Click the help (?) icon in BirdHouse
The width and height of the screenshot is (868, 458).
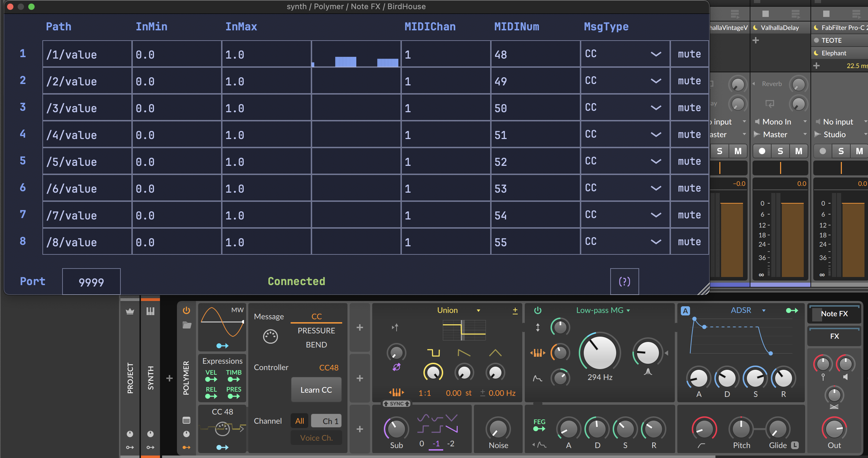click(x=624, y=282)
